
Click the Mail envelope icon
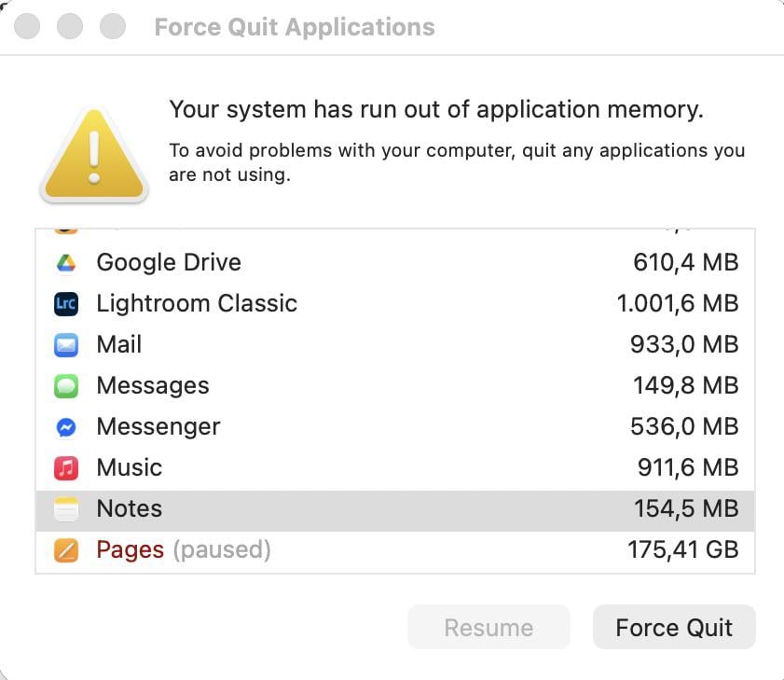tap(66, 345)
